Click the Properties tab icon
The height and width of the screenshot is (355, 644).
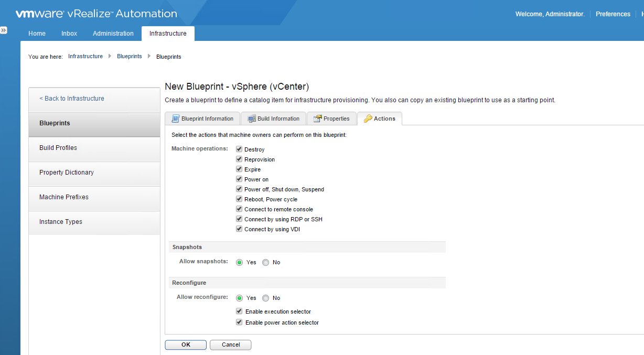coord(317,119)
